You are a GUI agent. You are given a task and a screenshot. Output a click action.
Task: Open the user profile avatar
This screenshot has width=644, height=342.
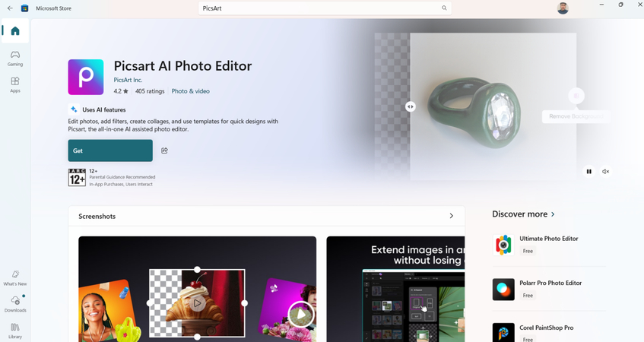pos(563,8)
